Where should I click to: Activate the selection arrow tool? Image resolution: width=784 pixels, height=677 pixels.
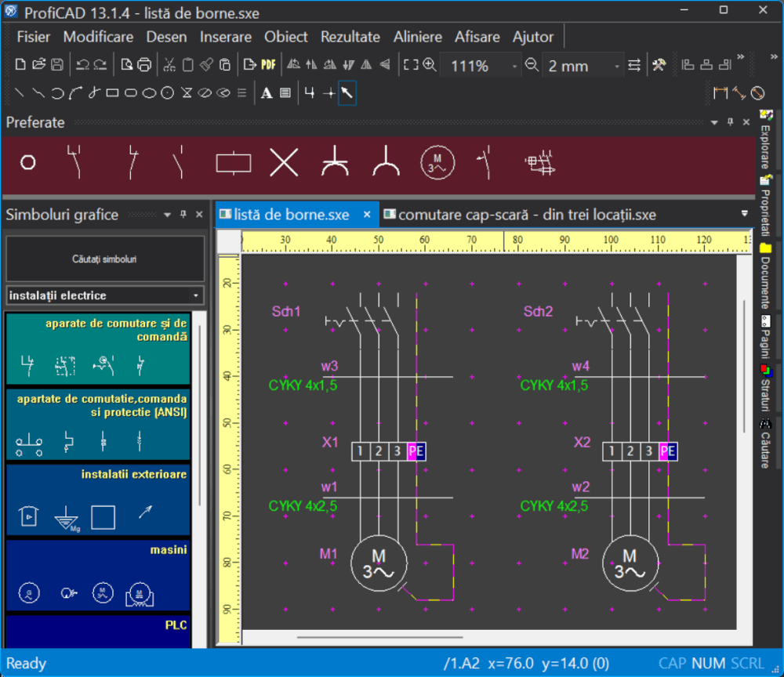pos(347,93)
